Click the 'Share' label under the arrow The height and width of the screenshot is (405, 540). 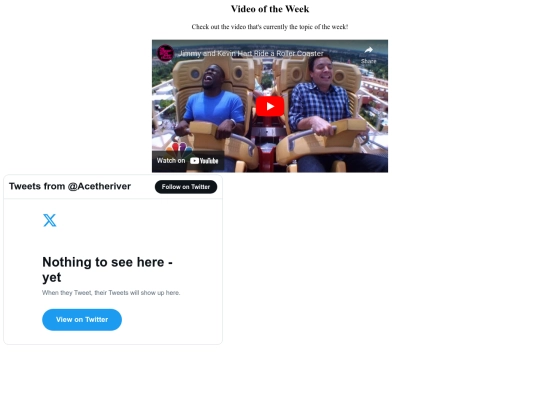pyautogui.click(x=368, y=61)
